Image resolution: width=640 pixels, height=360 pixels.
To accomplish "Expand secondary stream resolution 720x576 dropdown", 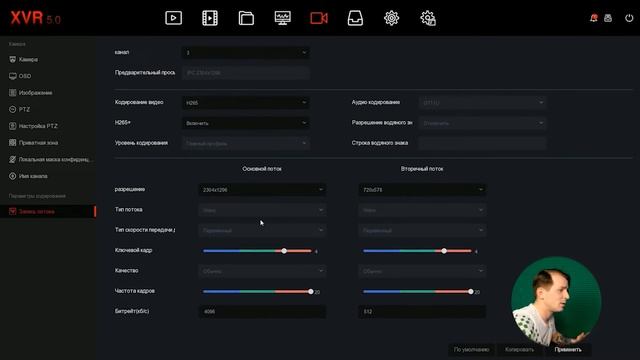I will (422, 189).
